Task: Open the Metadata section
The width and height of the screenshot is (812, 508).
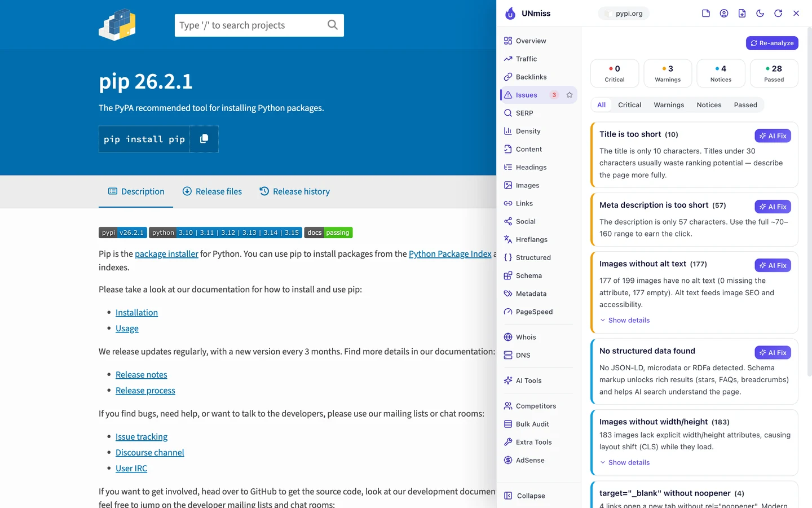Action: 539,294
